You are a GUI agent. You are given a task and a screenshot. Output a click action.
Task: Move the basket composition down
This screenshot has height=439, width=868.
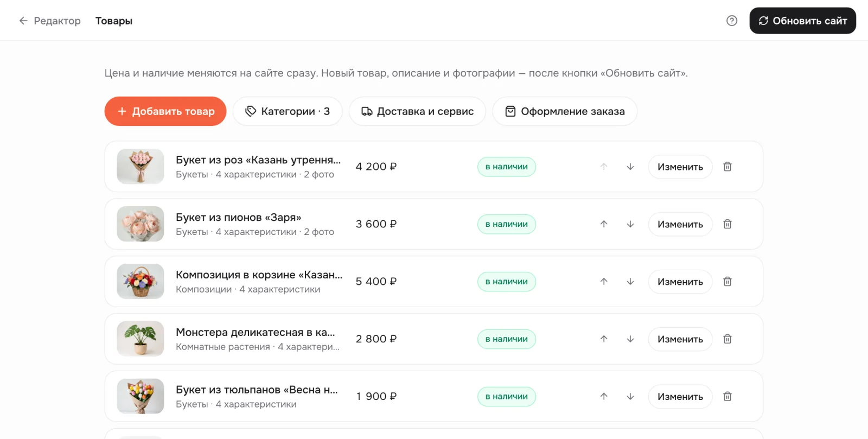pos(630,282)
